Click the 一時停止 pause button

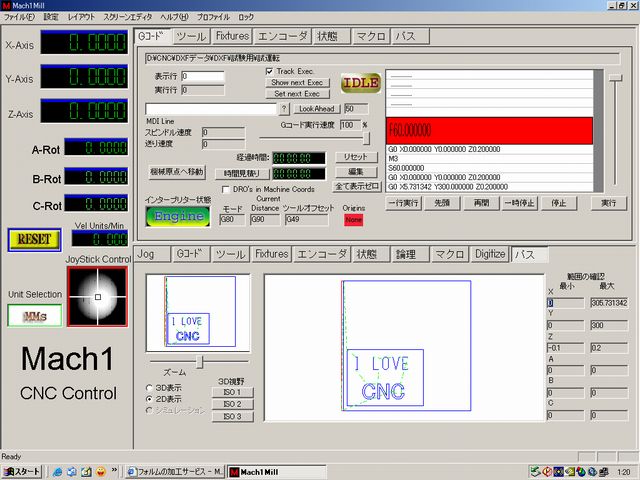(520, 203)
